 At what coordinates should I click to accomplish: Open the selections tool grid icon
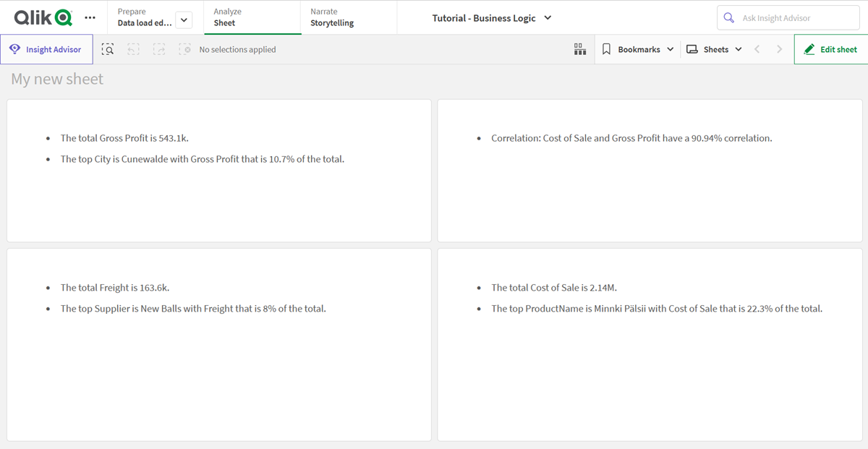[x=579, y=49]
